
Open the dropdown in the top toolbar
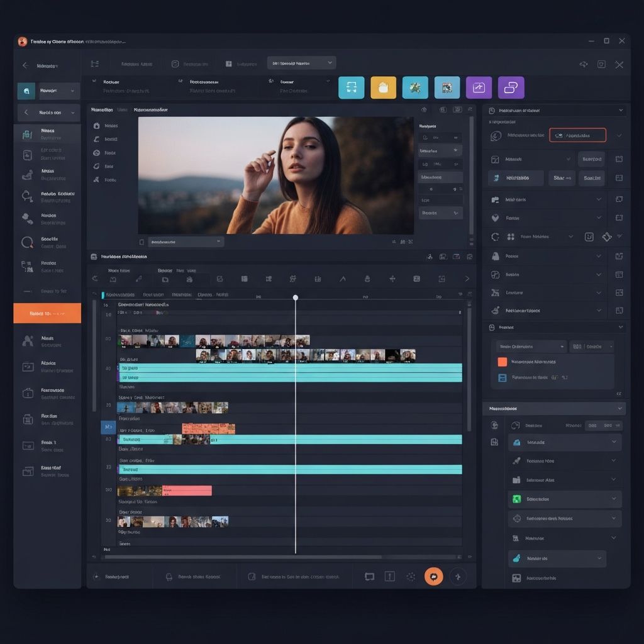pyautogui.click(x=301, y=63)
